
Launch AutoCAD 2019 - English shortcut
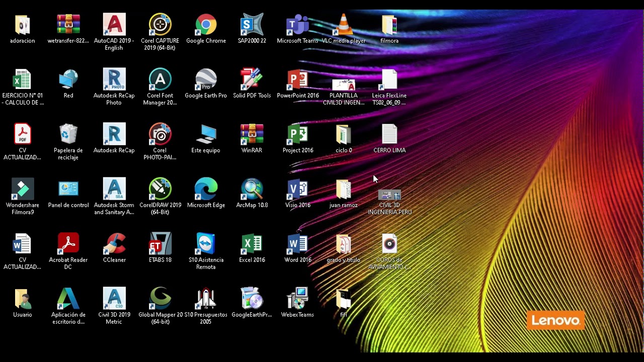point(114,25)
